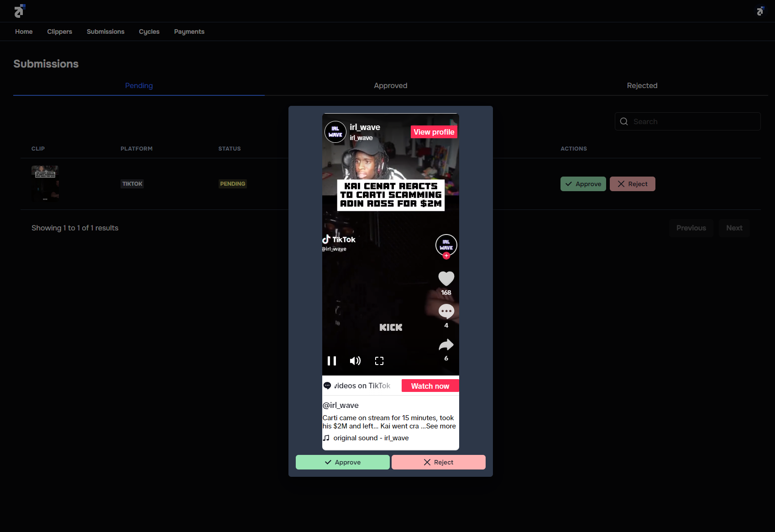This screenshot has height=532, width=775.
Task: Click the search magnifier icon
Action: [x=624, y=121]
